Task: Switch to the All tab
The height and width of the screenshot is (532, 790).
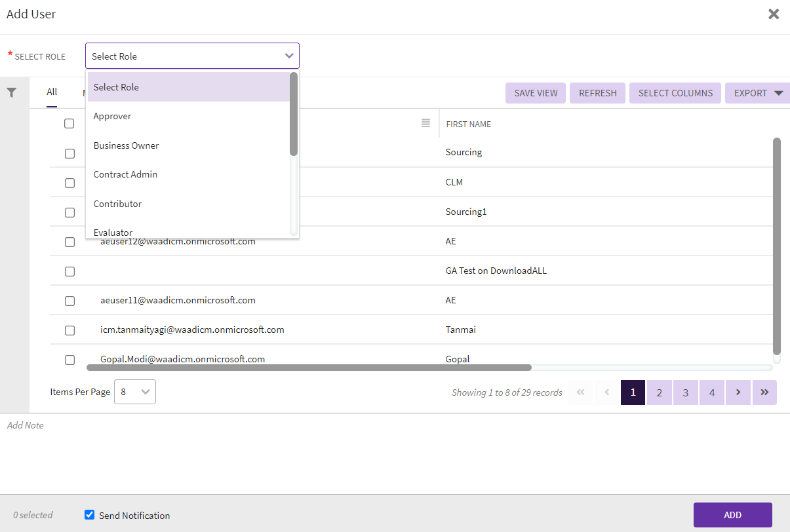Action: [x=52, y=92]
